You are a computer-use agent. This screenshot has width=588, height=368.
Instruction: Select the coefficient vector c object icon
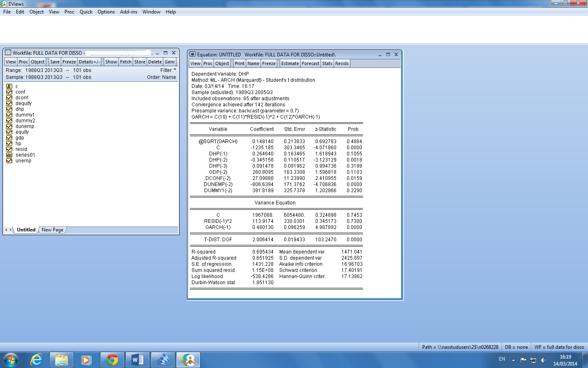click(9, 86)
